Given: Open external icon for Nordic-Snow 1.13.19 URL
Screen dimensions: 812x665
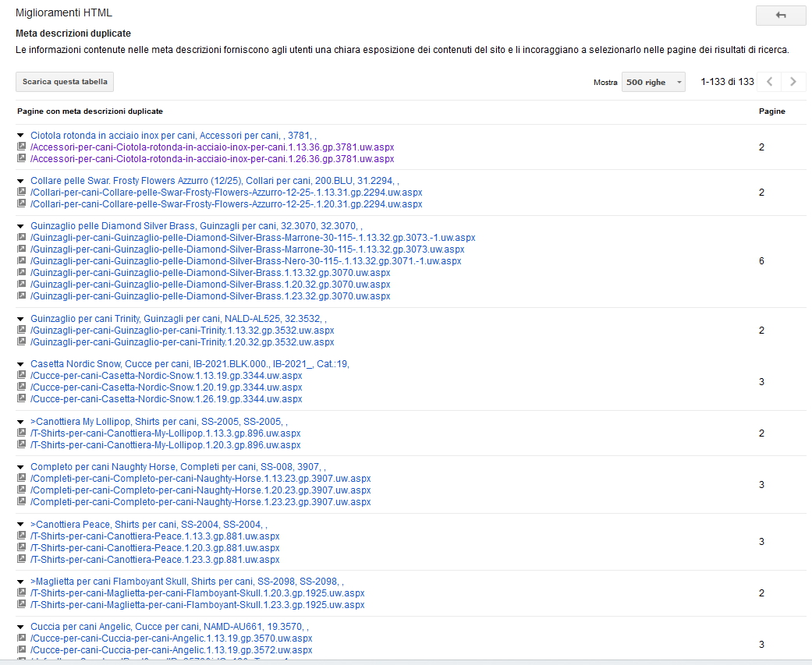Looking at the screenshot, I should (21, 375).
